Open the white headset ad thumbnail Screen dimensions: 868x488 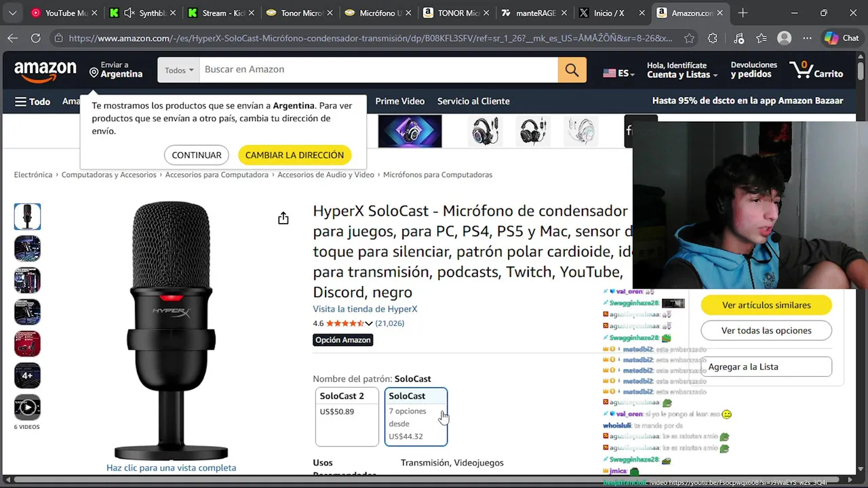point(581,131)
